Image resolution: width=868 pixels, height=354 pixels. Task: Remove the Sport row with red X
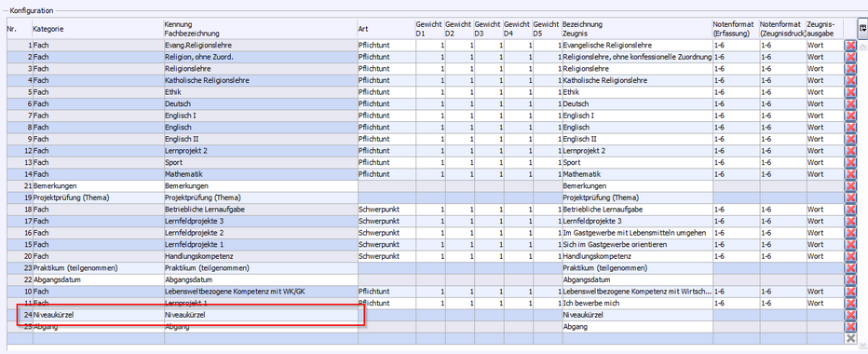[850, 162]
